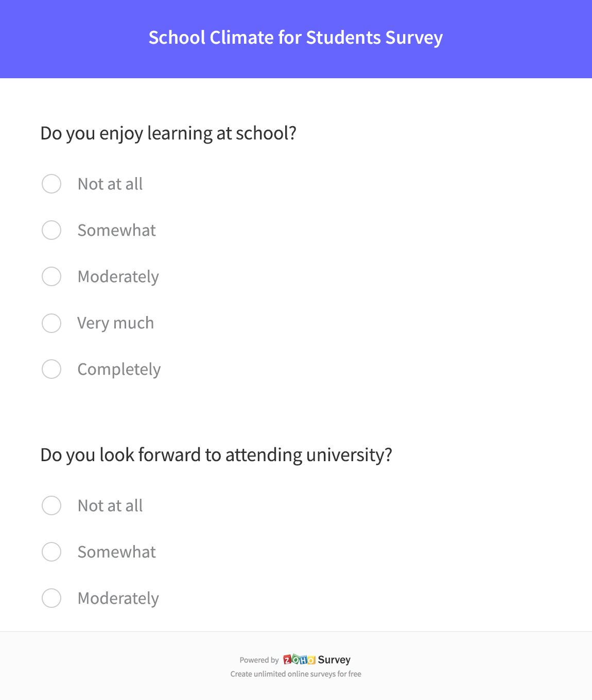Click the 'Completely' option label text
Image resolution: width=592 pixels, height=700 pixels.
click(119, 370)
